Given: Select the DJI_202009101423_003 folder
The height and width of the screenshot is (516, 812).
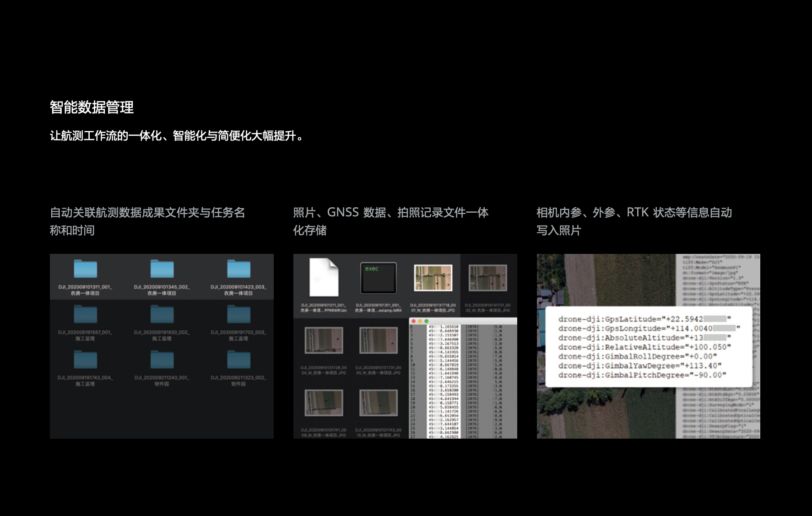Looking at the screenshot, I should 238,269.
